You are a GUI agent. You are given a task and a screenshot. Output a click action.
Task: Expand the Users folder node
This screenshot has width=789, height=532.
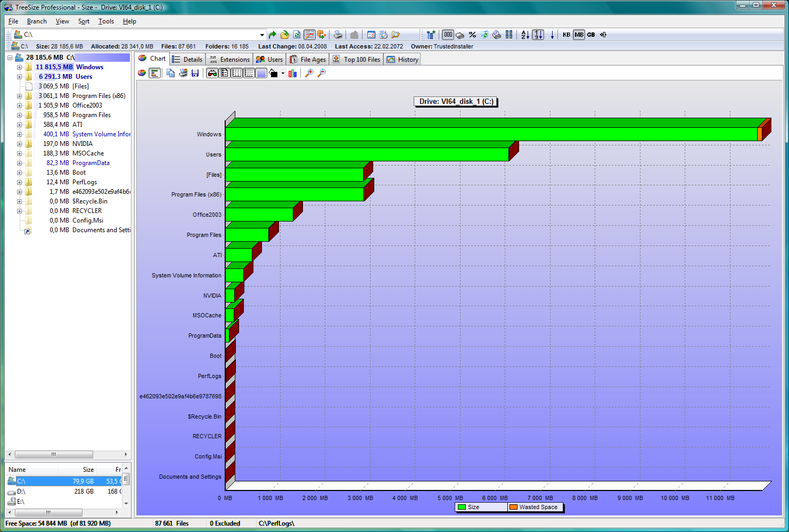(19, 77)
